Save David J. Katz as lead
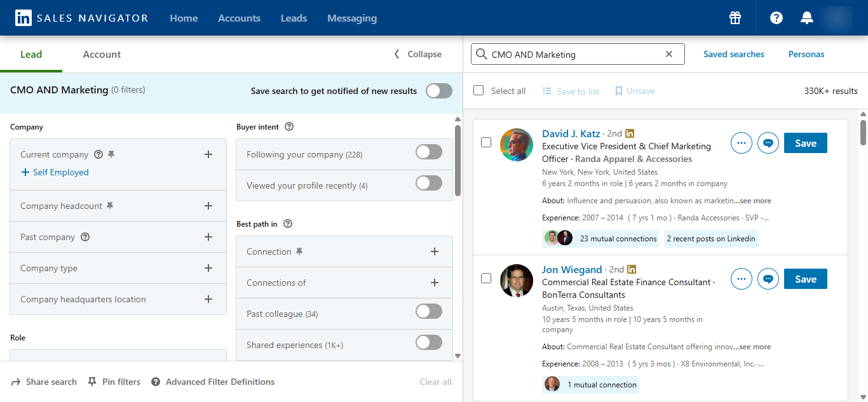The height and width of the screenshot is (402, 868). coord(805,143)
